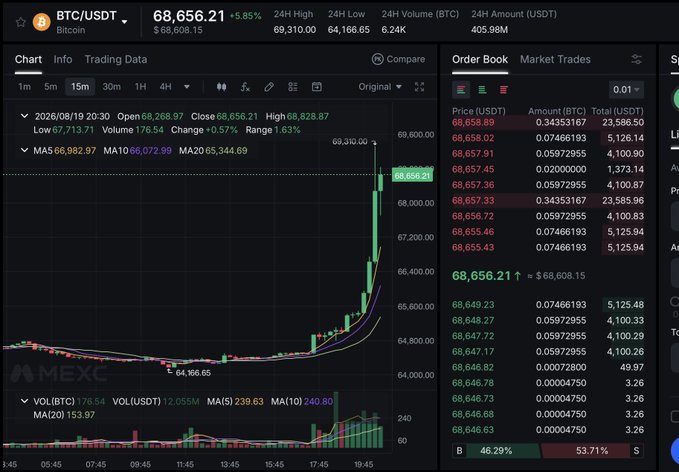Select the 5m timeframe

click(x=50, y=87)
